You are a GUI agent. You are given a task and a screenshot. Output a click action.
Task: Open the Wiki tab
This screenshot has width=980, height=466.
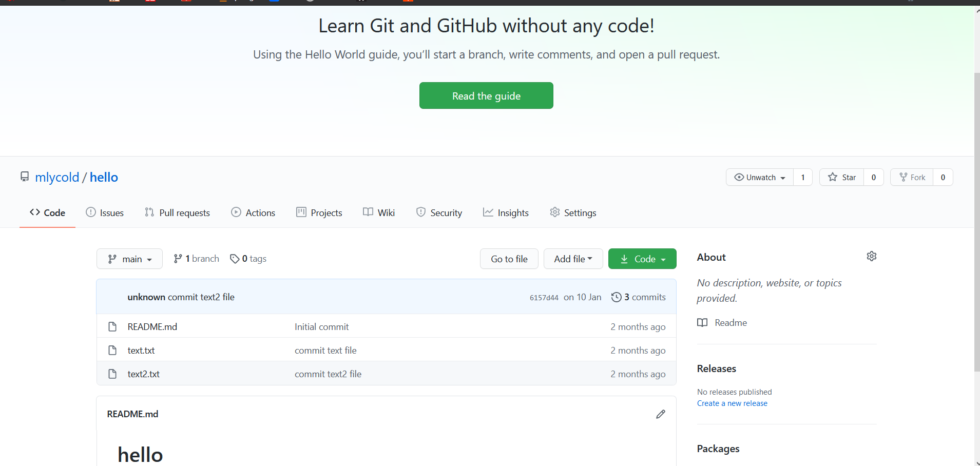tap(379, 212)
